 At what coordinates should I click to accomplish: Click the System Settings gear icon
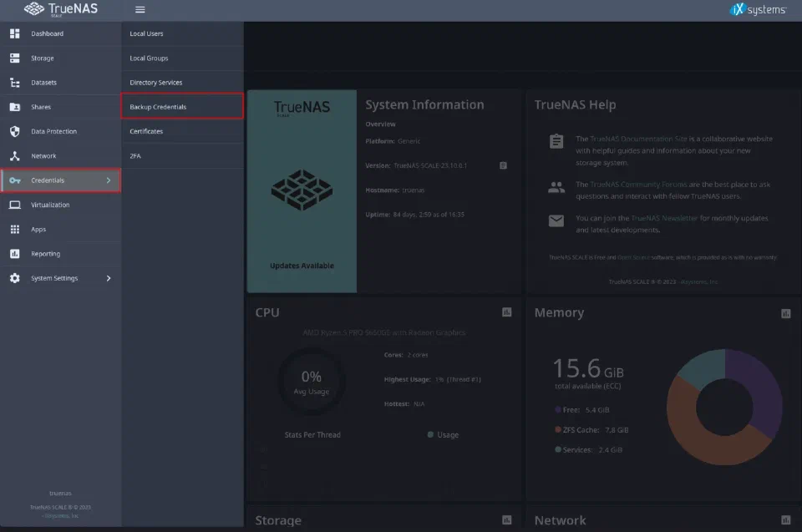(x=15, y=278)
